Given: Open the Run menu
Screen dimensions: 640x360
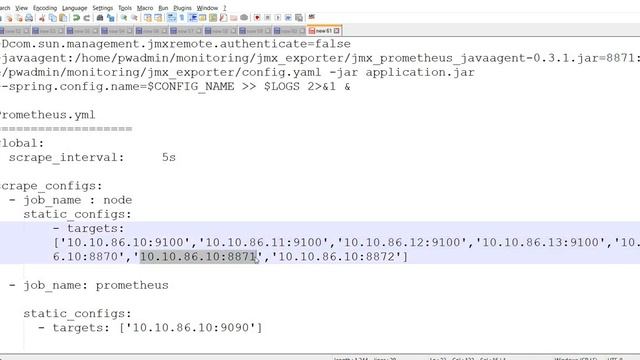Looking at the screenshot, I should point(163,8).
